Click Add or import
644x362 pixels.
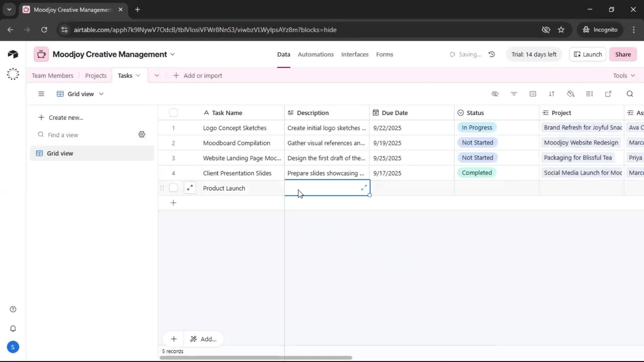pos(198,76)
